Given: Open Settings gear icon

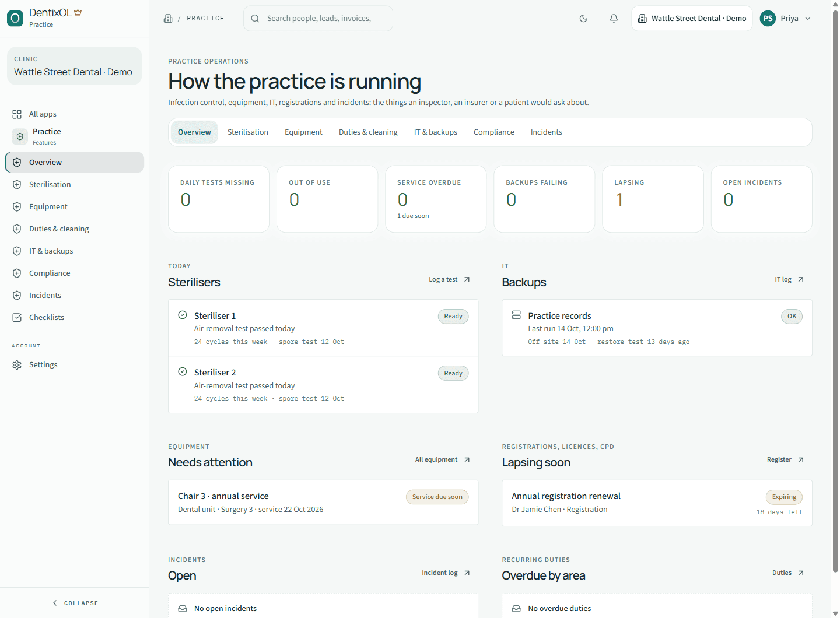Looking at the screenshot, I should [x=17, y=365].
